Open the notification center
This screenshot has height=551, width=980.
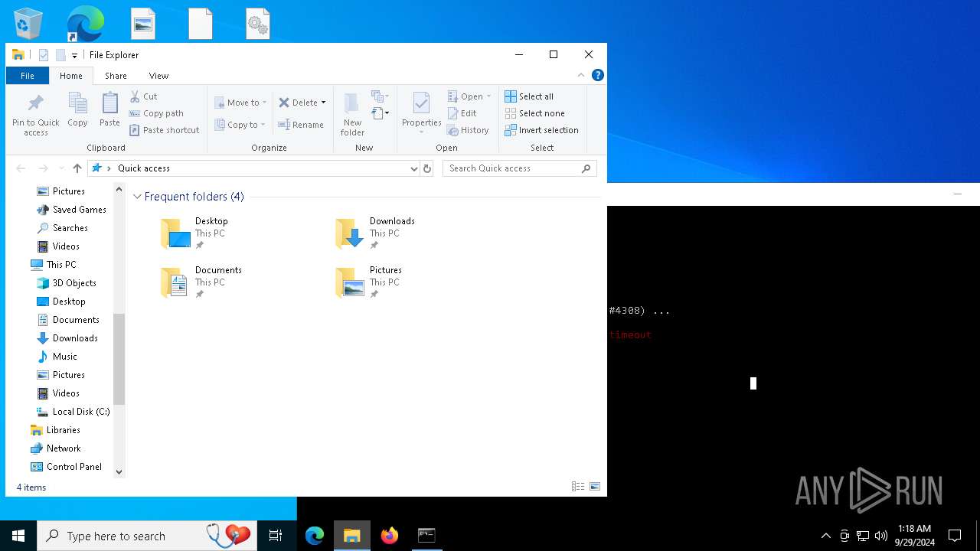pos(955,536)
